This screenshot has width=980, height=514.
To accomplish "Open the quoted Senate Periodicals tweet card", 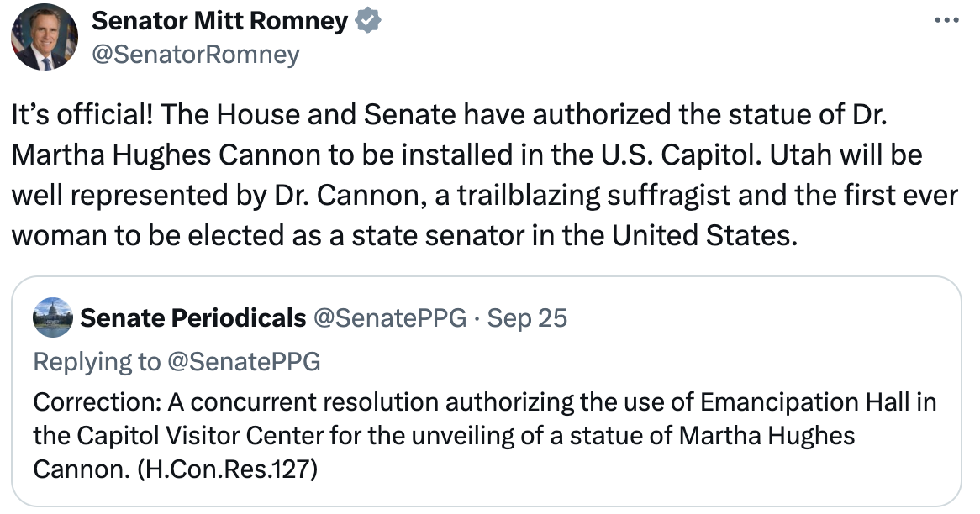I will [487, 391].
